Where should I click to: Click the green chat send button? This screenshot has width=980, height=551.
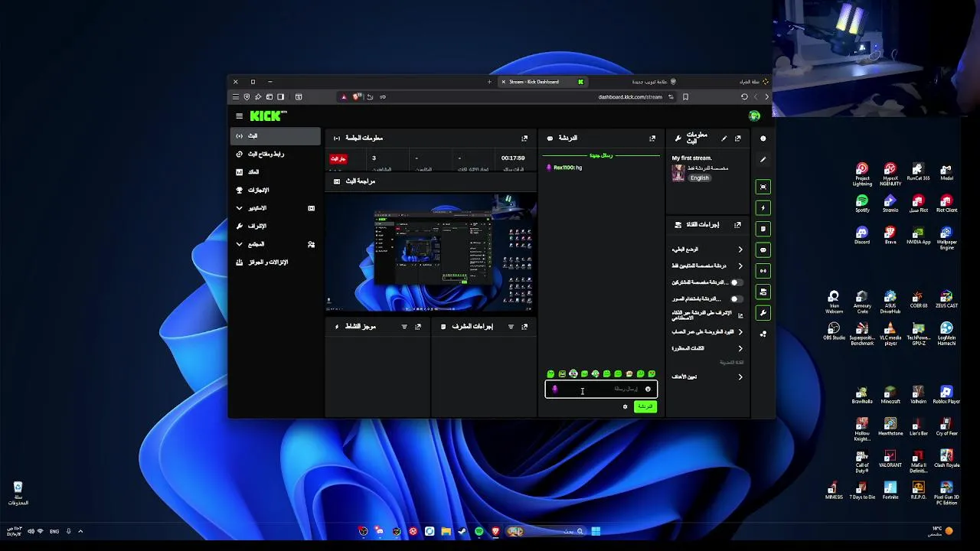[x=645, y=406]
